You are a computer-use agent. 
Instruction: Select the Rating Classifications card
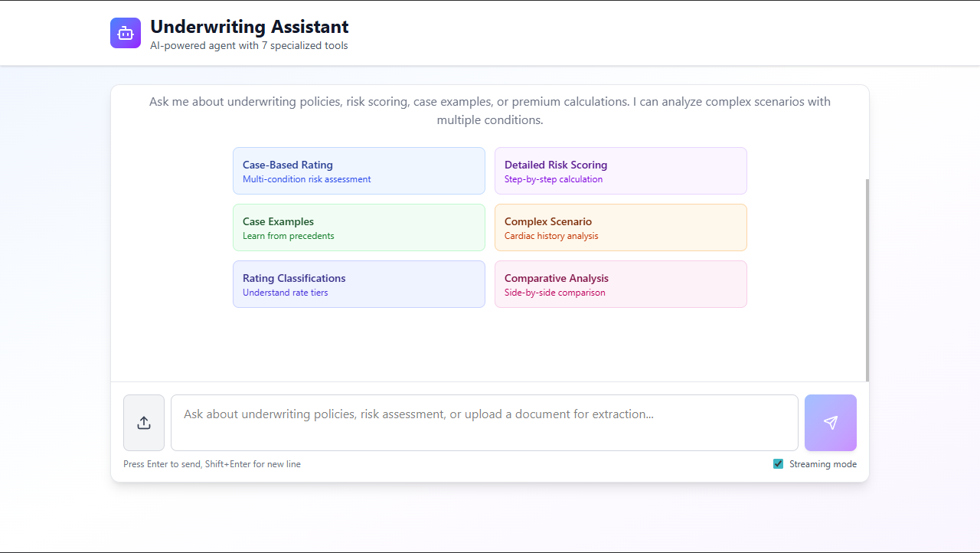(x=358, y=284)
